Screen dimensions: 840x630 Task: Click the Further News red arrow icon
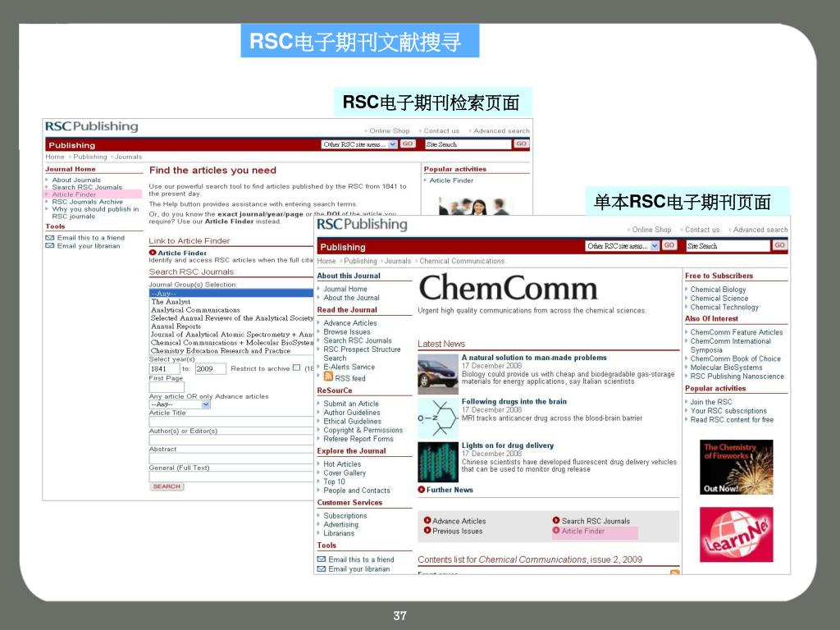click(422, 490)
